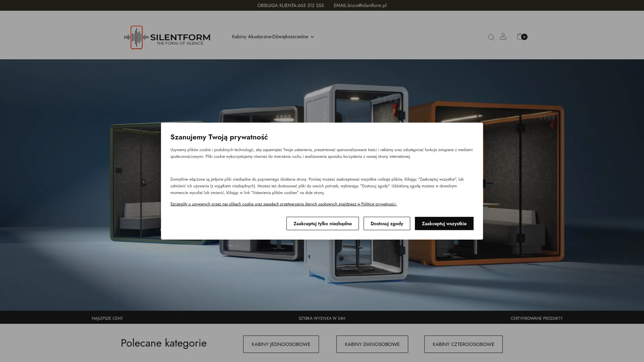Select the KABINY DWUOSOBOWE category
The width and height of the screenshot is (644, 362).
coord(372,344)
